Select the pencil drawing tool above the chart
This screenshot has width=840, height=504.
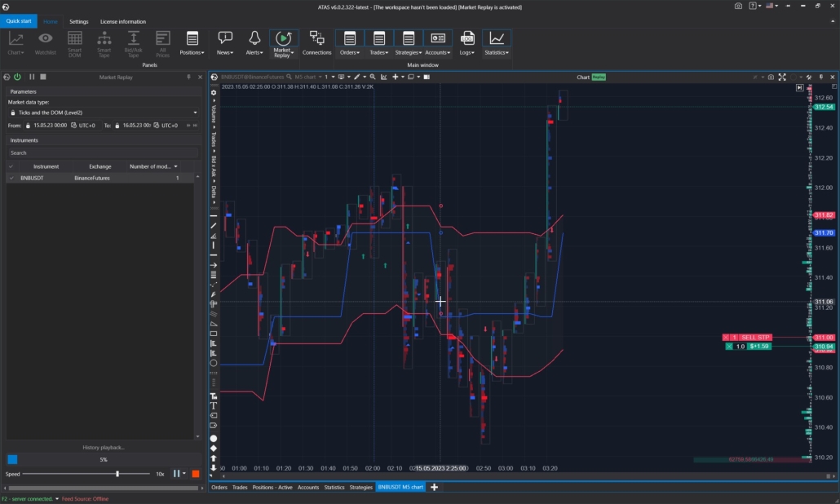(357, 77)
